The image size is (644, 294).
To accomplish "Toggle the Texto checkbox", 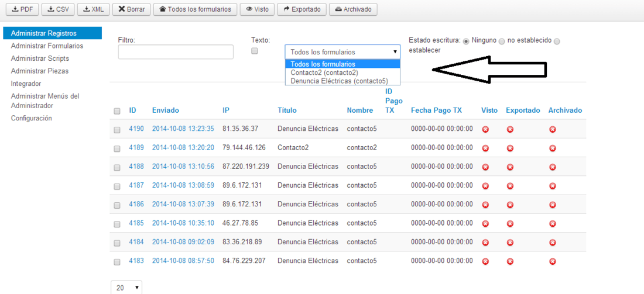I will [255, 51].
